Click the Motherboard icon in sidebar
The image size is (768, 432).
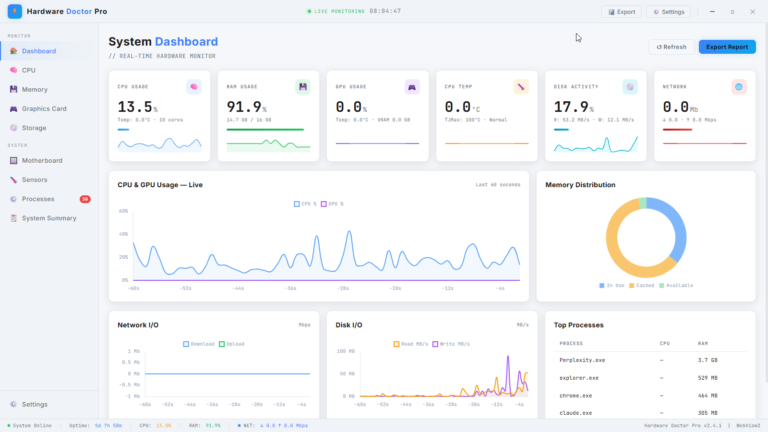[13, 160]
